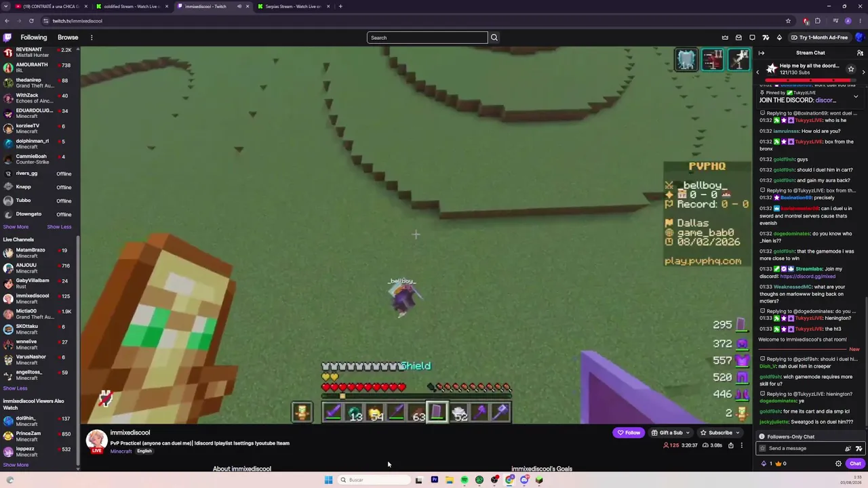Open MatamBrazo's live channel in sidebar
The width and height of the screenshot is (868, 488).
tap(39, 253)
